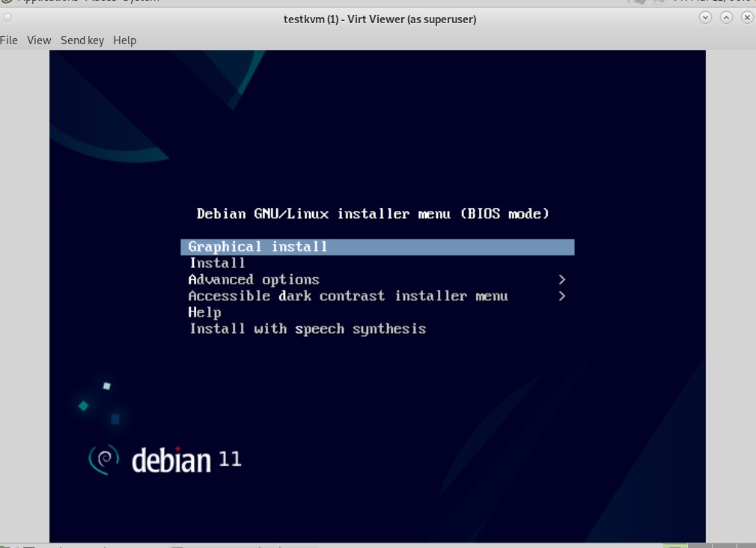The height and width of the screenshot is (548, 756).
Task: Open the Help menu in Virt Viewer
Action: tap(125, 40)
